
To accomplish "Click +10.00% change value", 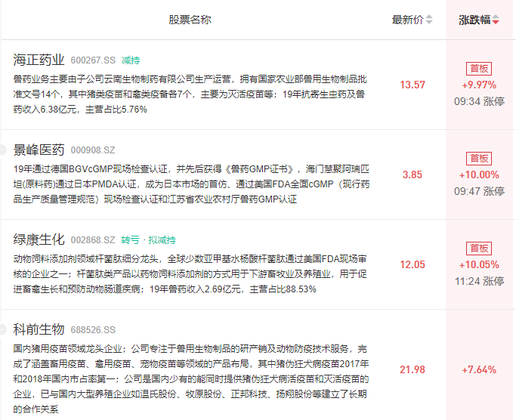I will point(479,174).
